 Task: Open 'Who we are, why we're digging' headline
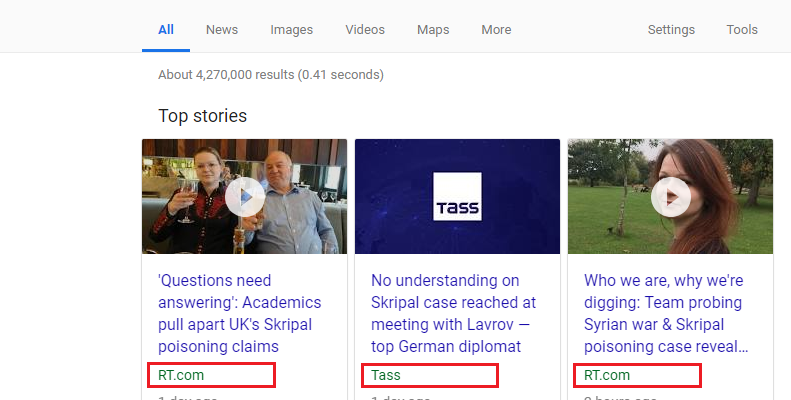666,313
